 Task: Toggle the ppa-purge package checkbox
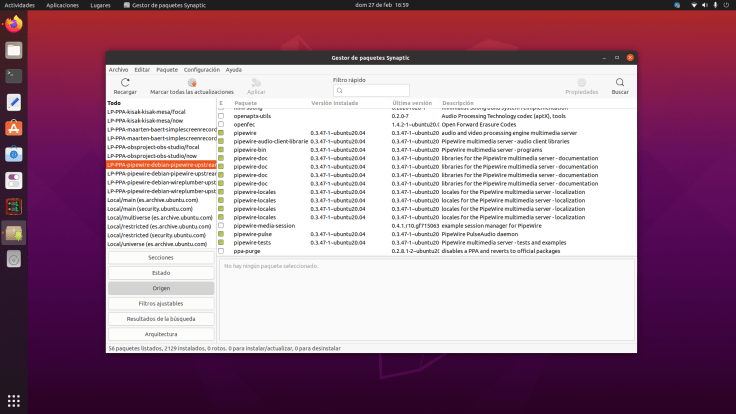pos(221,251)
